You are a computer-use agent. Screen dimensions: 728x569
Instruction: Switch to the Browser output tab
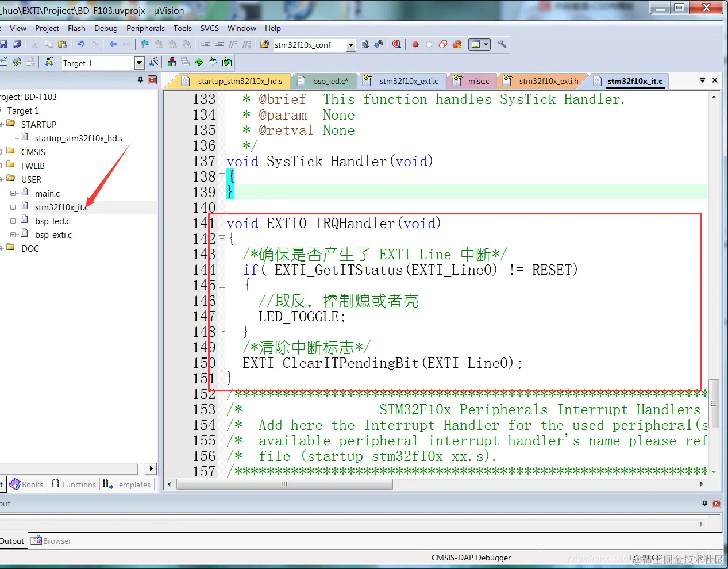point(51,541)
